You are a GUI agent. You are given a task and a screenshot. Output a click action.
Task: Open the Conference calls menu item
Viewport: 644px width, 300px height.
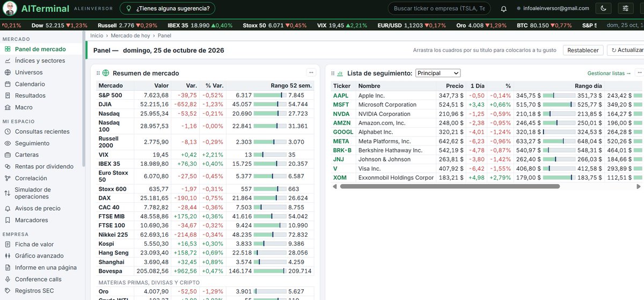coord(40,279)
